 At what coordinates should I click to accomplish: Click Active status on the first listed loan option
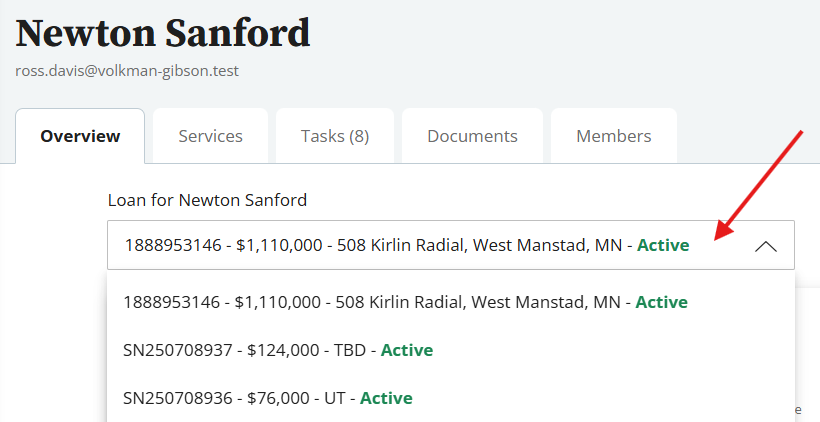point(661,302)
